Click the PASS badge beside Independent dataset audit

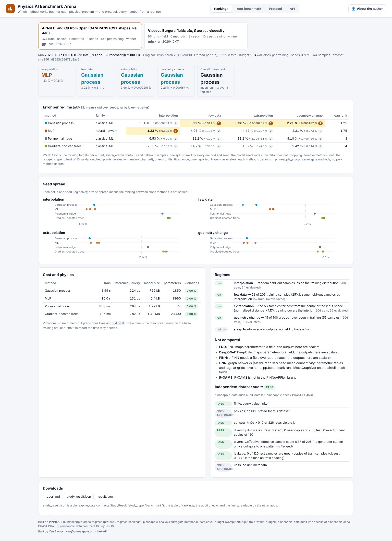click(269, 387)
